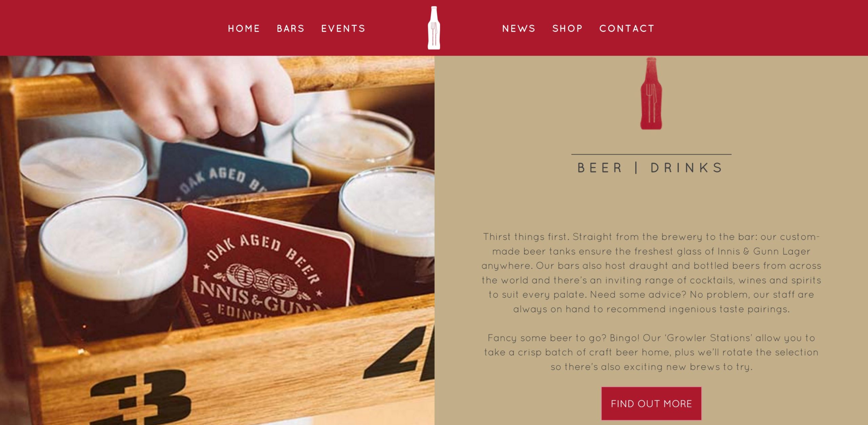
Task: Visit the SHOP page
Action: coord(567,28)
